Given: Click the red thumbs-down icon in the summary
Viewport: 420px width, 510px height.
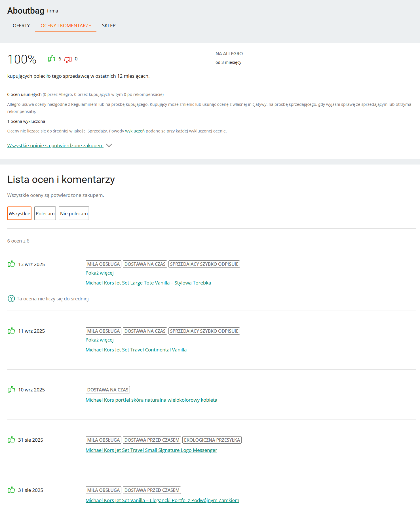Looking at the screenshot, I should pyautogui.click(x=68, y=60).
